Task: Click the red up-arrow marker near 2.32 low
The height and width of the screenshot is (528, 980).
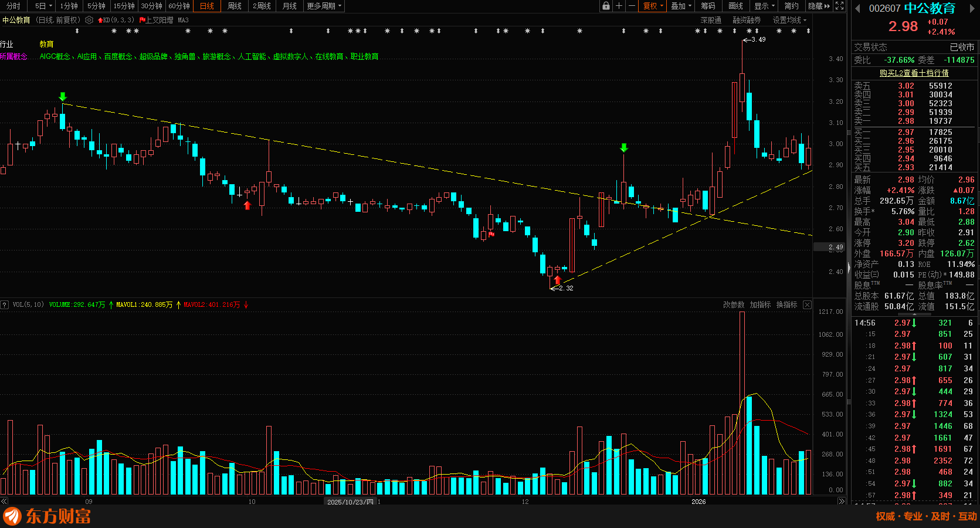Action: [557, 280]
